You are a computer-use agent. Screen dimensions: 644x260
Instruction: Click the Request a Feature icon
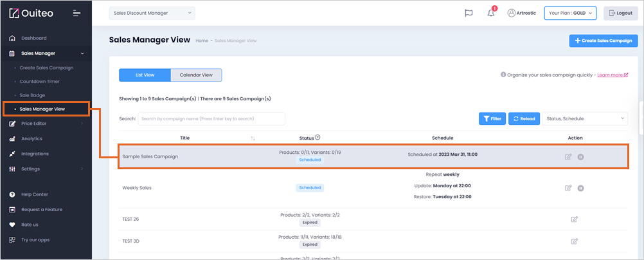[12, 210]
